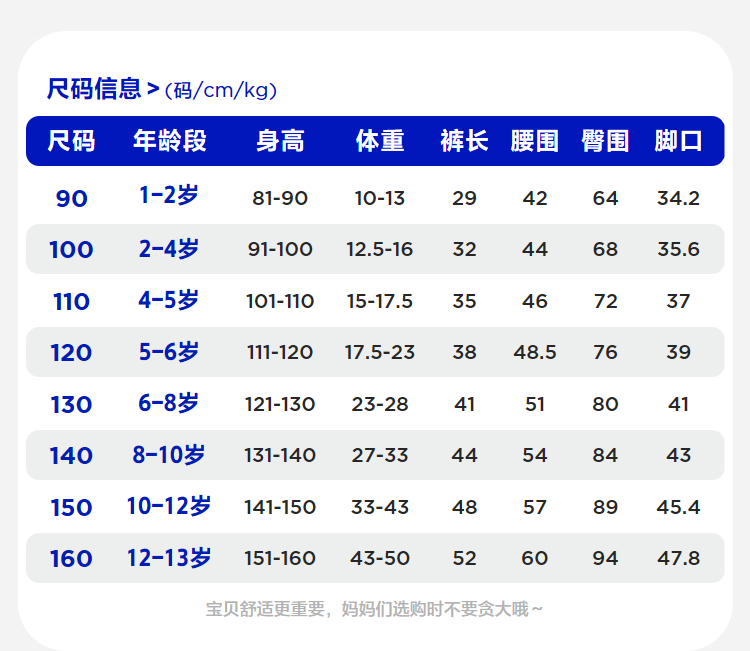Viewport: 750px width, 651px height.
Task: Click weight value 10-13
Action: [x=380, y=198]
